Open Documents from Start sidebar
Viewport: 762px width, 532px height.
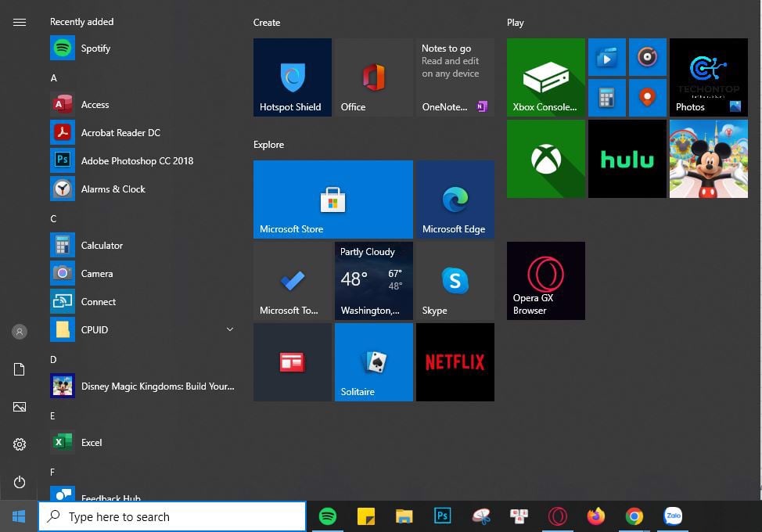[20, 369]
